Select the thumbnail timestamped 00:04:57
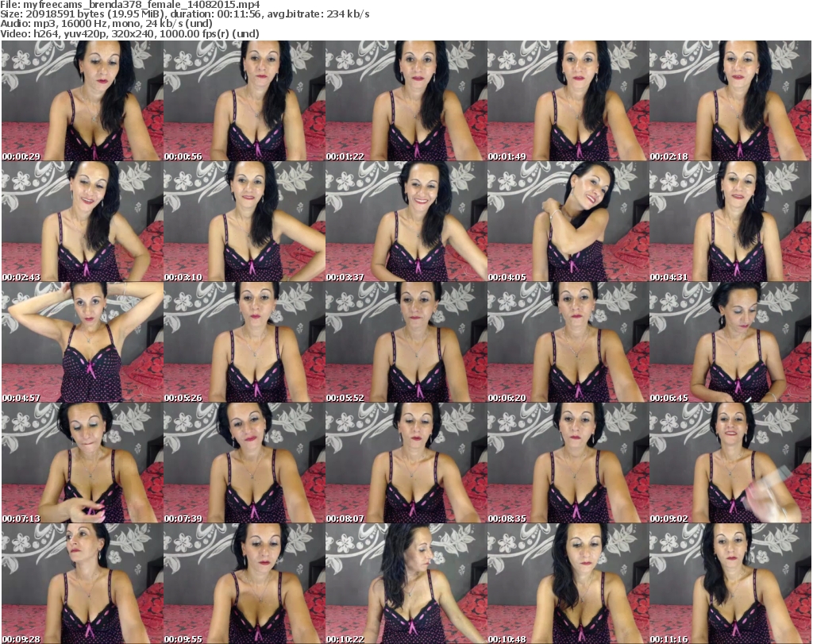This screenshot has height=644, width=813. click(83, 342)
